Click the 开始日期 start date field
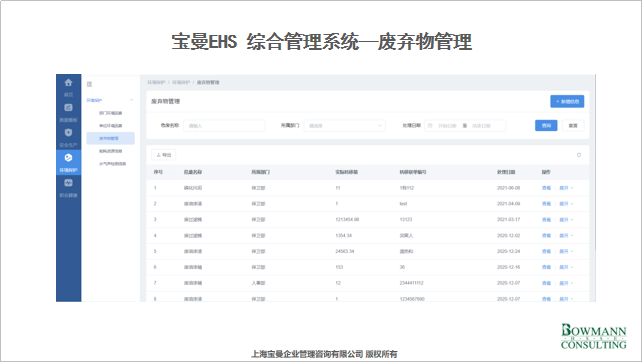 447,126
